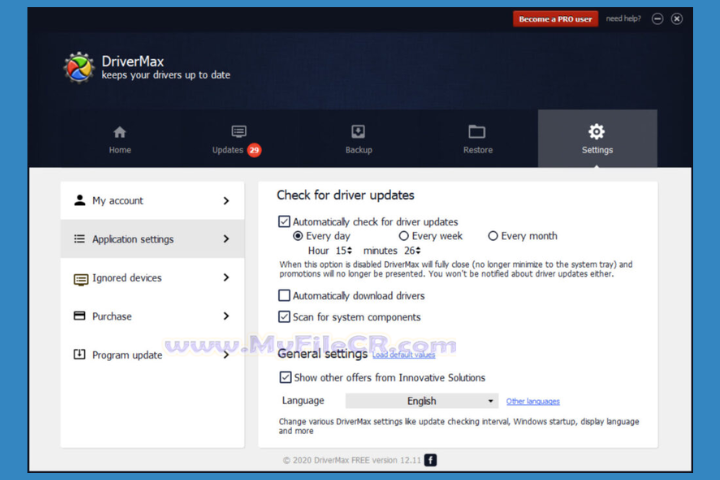Viewport: 720px width, 480px height.
Task: Adjust the Hour stepper arrows
Action: pyautogui.click(x=350, y=251)
